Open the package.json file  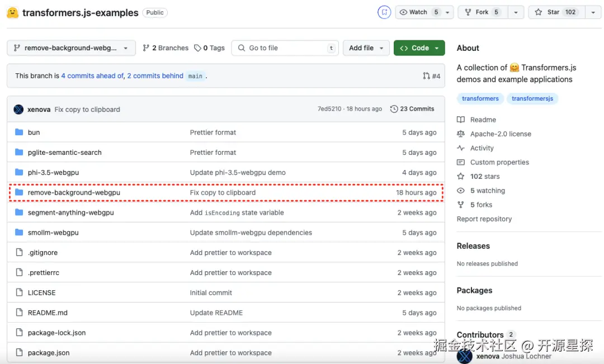coord(49,352)
